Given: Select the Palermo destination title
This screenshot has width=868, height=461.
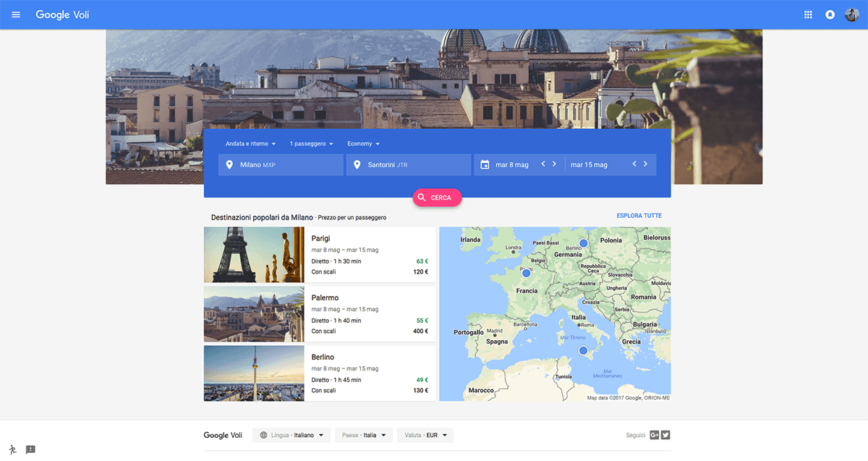Looking at the screenshot, I should [325, 297].
